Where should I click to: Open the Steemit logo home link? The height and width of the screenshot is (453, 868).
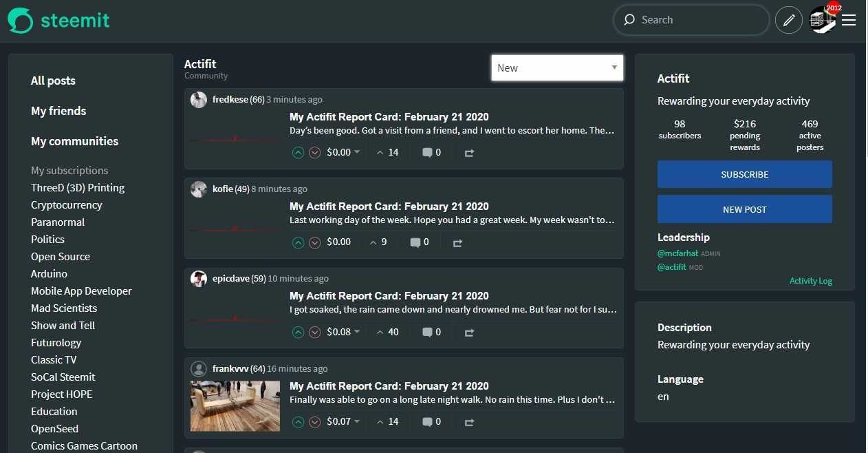pyautogui.click(x=58, y=20)
